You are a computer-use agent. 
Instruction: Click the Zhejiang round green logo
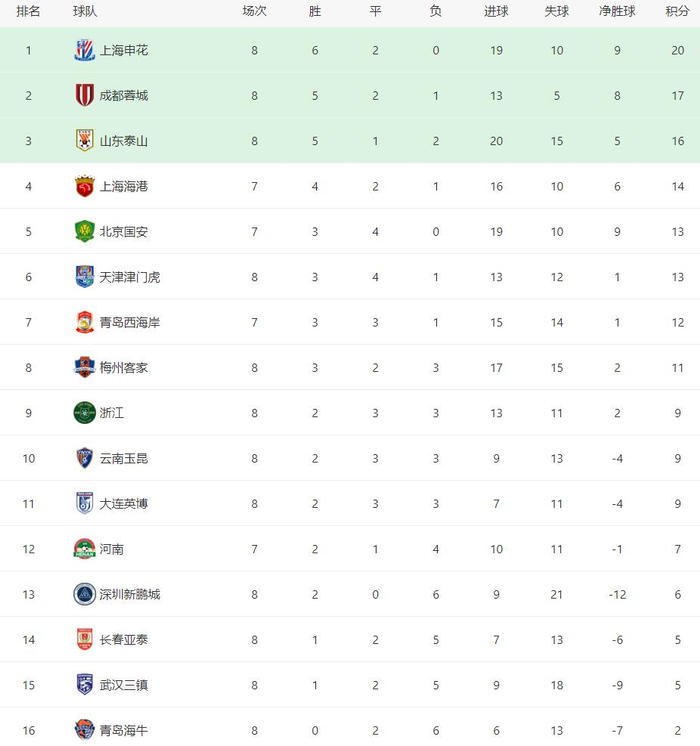pos(85,412)
